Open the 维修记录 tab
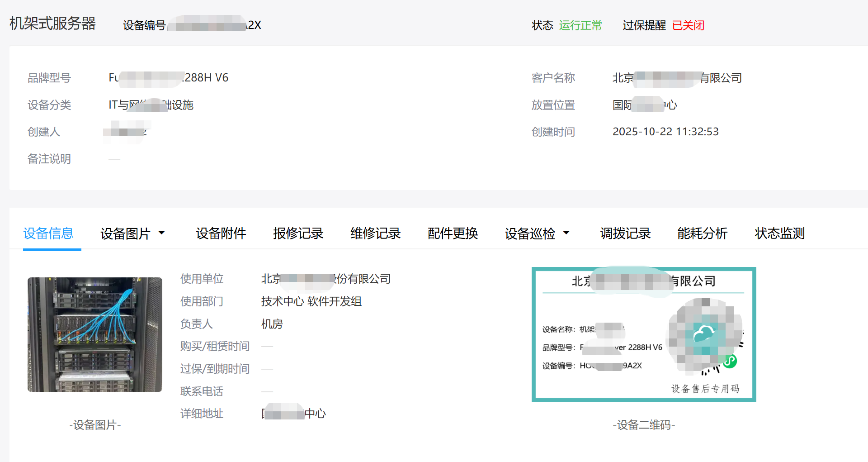This screenshot has height=462, width=868. [376, 233]
